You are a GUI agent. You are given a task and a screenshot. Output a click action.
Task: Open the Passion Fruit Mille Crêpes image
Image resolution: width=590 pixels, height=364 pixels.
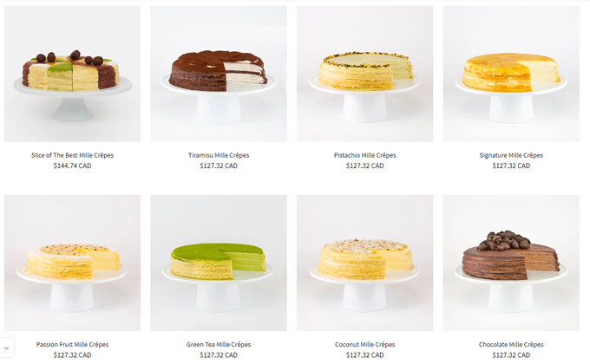tap(72, 263)
